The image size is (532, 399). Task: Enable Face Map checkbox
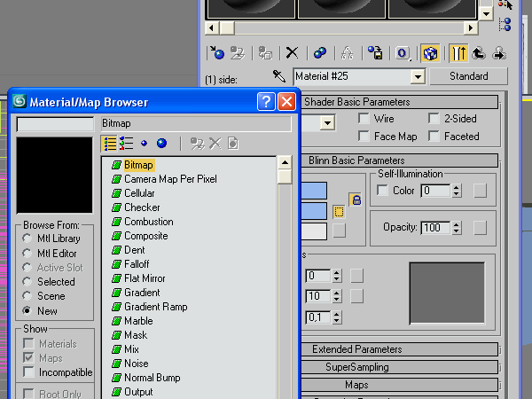coord(364,137)
